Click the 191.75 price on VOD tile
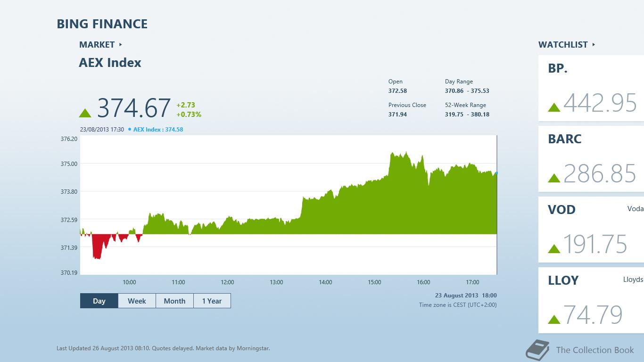The width and height of the screenshot is (644, 362). tap(595, 244)
